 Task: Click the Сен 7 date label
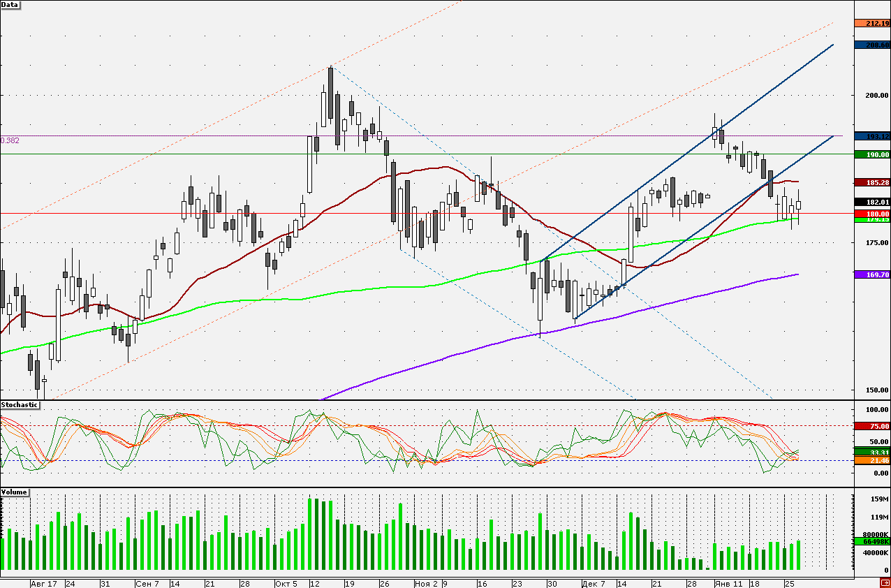pos(147,583)
